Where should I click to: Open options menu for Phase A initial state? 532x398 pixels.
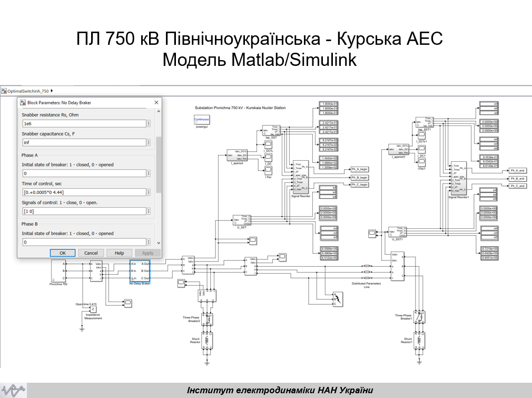(x=149, y=173)
